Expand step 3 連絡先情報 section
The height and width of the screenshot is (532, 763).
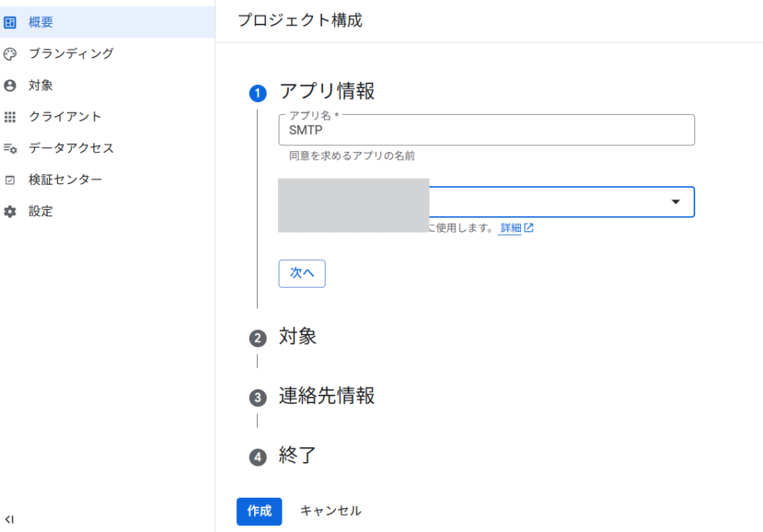[326, 396]
